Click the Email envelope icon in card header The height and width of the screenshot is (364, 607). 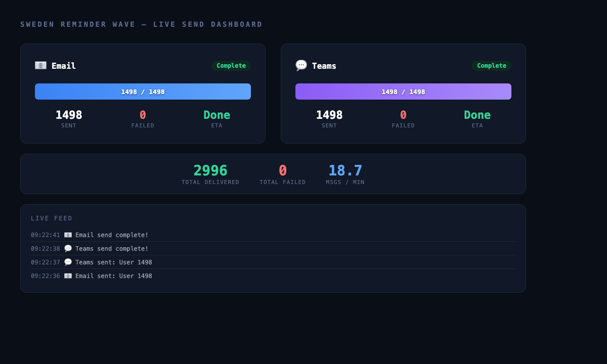(40, 65)
